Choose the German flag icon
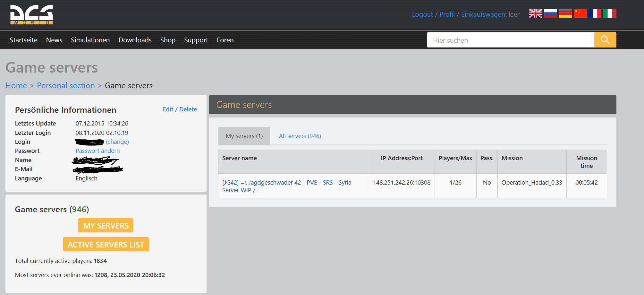Image resolution: width=644 pixels, height=295 pixels. coord(565,13)
